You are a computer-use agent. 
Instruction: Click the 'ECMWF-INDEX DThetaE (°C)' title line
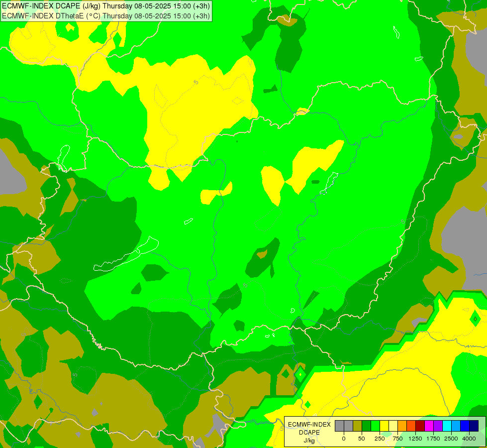click(x=106, y=16)
